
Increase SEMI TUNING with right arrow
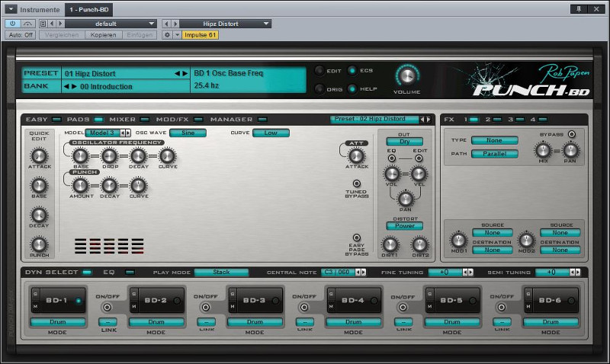pos(578,273)
